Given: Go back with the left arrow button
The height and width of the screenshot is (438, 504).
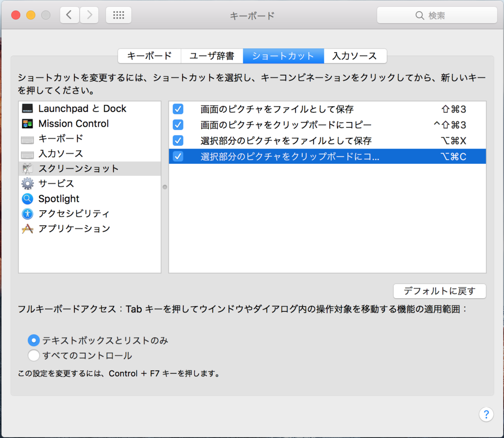Looking at the screenshot, I should pyautogui.click(x=69, y=15).
